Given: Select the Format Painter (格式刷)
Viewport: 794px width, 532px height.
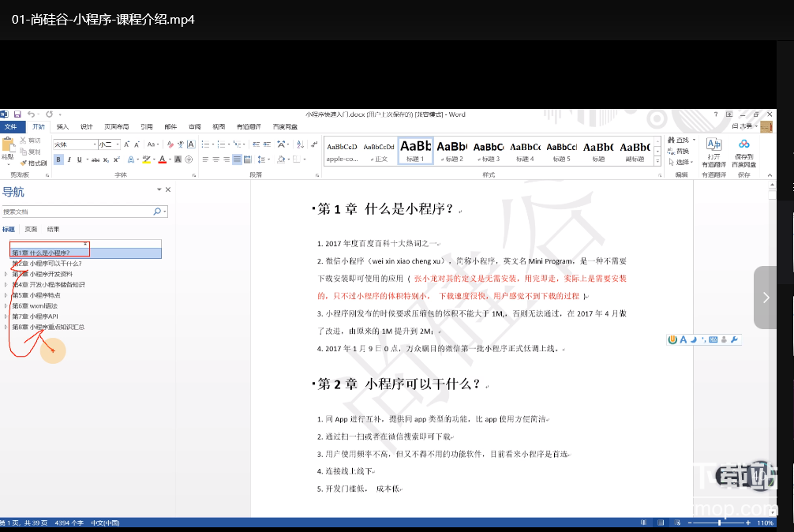Looking at the screenshot, I should coord(33,163).
